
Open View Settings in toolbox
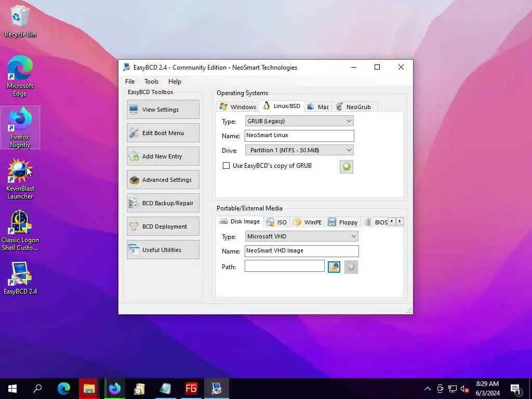tap(163, 110)
